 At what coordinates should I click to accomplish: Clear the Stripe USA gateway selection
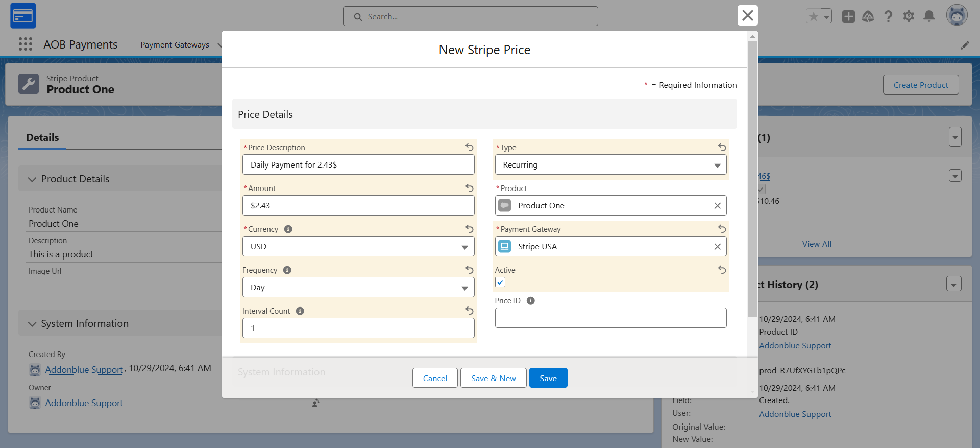tap(717, 247)
